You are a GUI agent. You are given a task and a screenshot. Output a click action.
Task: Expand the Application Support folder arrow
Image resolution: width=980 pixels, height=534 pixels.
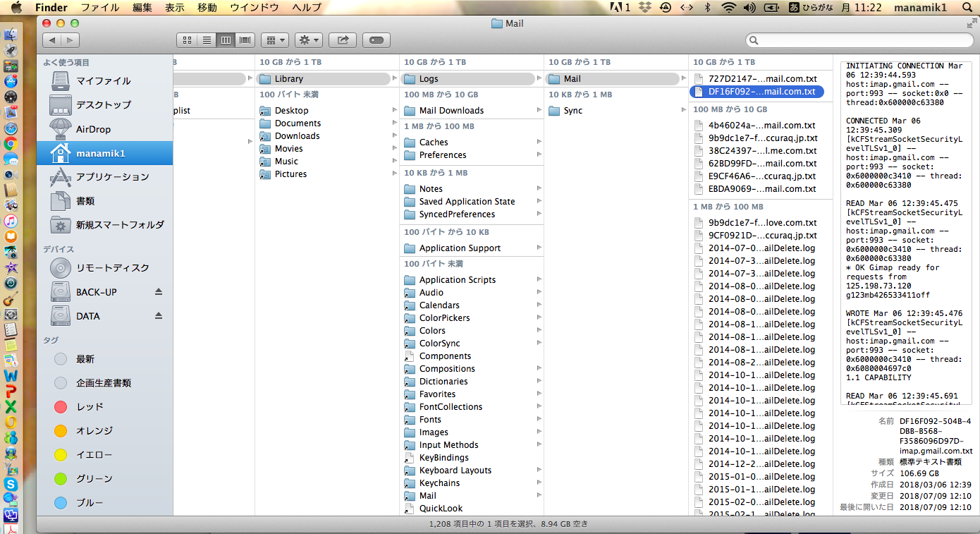[539, 248]
